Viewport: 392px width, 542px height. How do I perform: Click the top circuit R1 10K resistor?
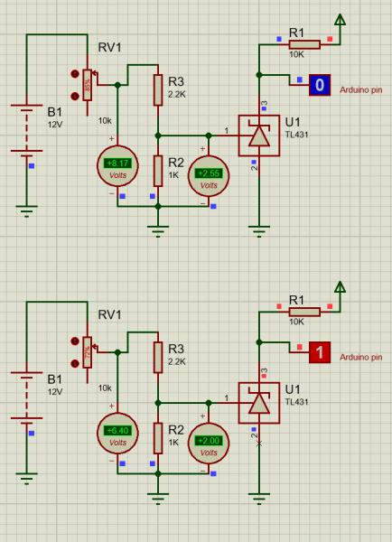coord(304,44)
